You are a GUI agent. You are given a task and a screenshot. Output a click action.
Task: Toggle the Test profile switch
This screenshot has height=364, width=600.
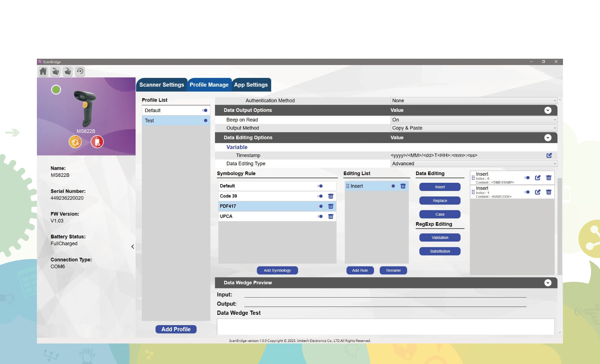(x=205, y=120)
